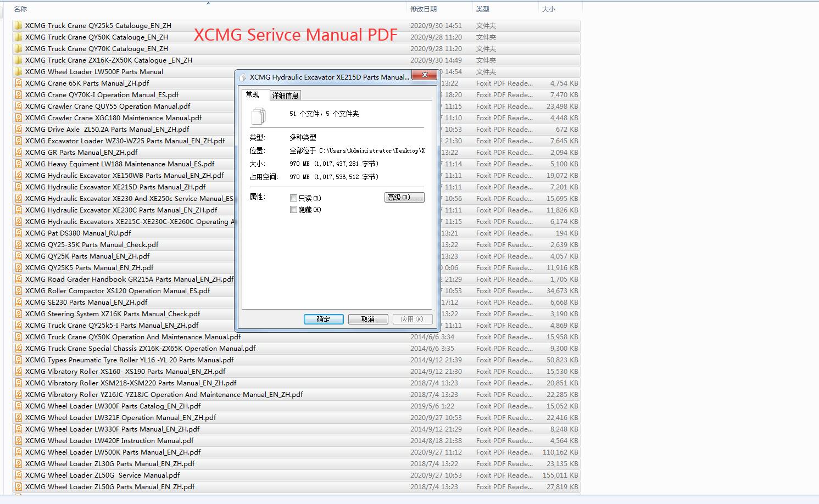Toggle the 隐藏 (hidden) checkbox

[x=293, y=210]
